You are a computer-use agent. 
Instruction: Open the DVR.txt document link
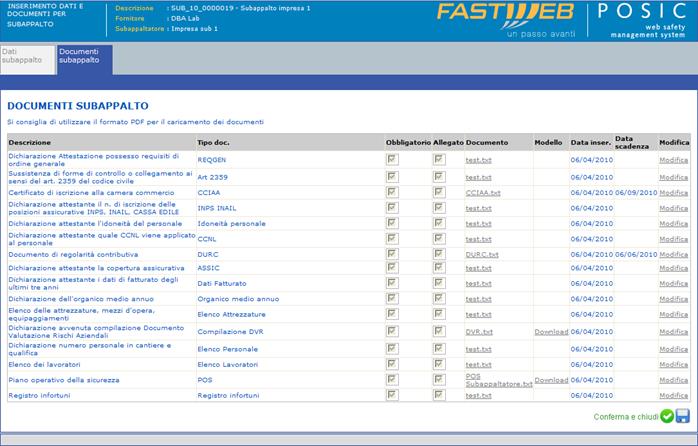pos(479,332)
